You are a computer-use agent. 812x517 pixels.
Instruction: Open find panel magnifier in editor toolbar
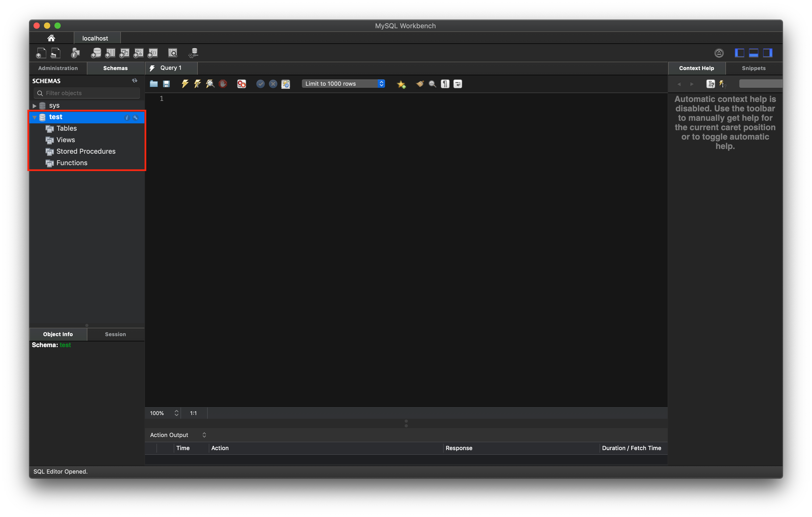pyautogui.click(x=432, y=84)
